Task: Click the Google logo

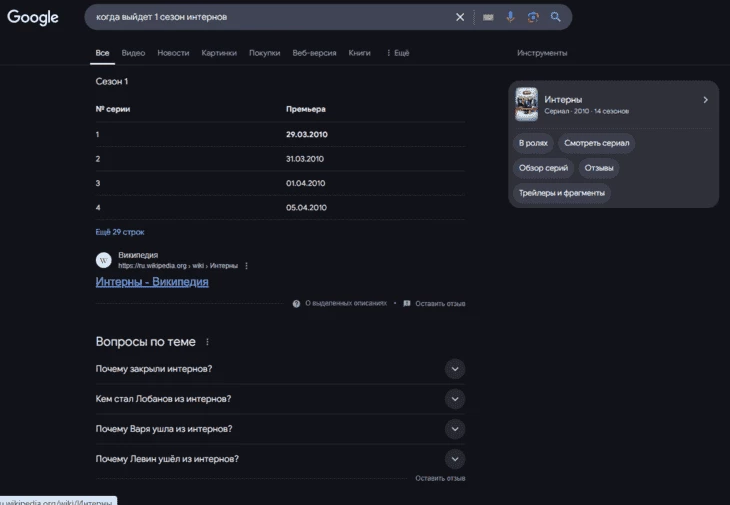Action: [x=33, y=17]
